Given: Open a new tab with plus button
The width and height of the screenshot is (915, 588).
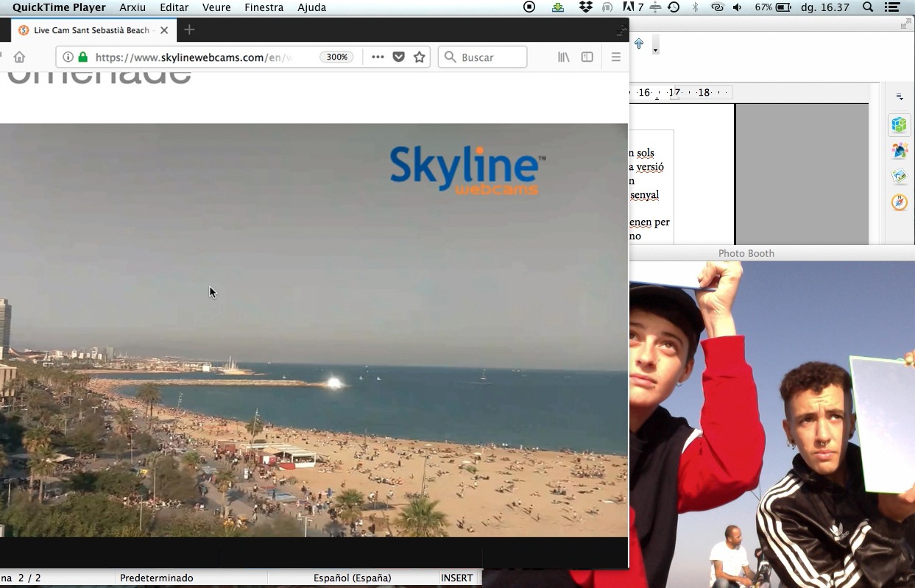Looking at the screenshot, I should click(x=189, y=30).
